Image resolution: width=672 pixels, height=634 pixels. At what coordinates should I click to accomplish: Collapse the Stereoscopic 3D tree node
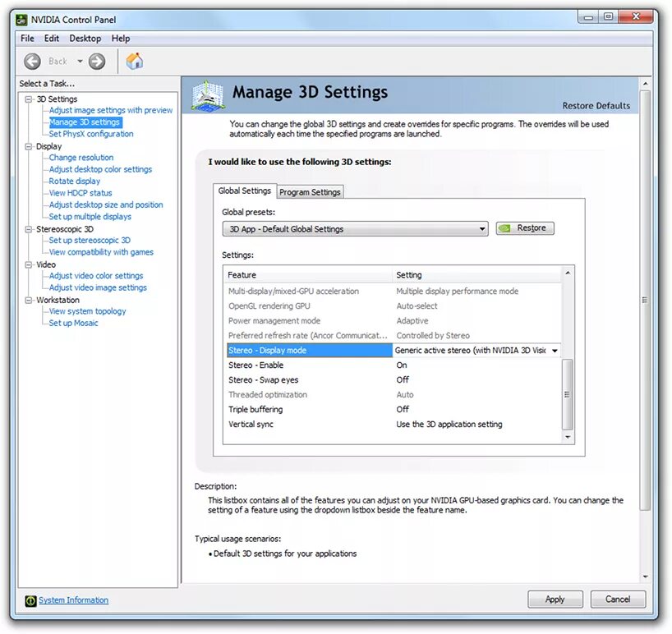coord(29,229)
